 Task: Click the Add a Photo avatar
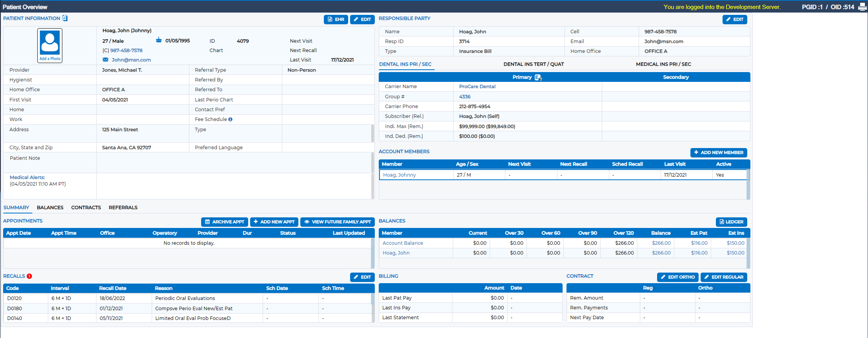pos(50,45)
